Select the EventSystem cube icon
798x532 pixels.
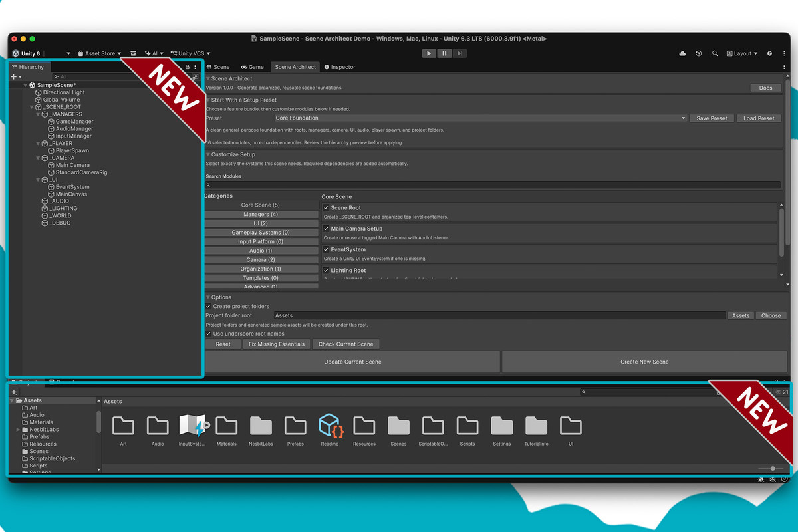(51, 187)
